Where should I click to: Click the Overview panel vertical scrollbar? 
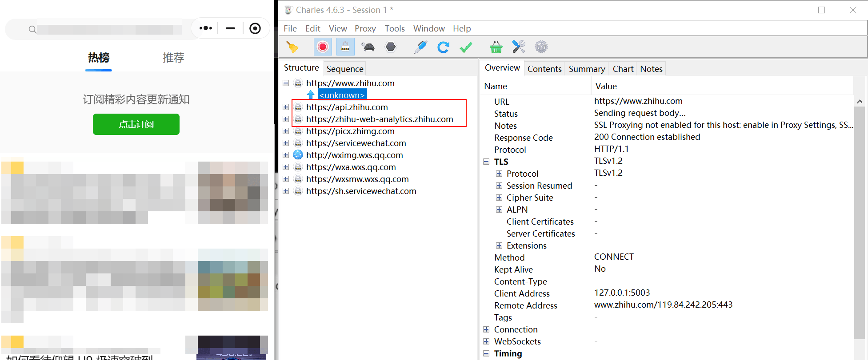(x=860, y=222)
